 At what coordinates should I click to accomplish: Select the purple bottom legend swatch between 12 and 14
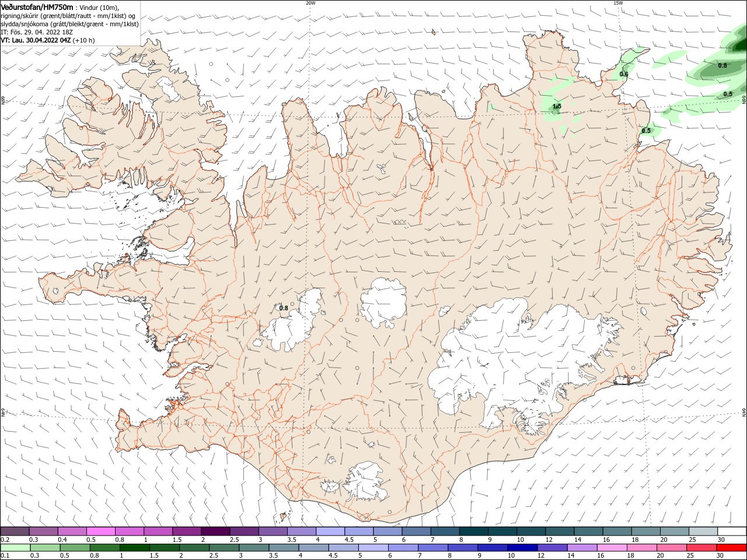coord(552,548)
